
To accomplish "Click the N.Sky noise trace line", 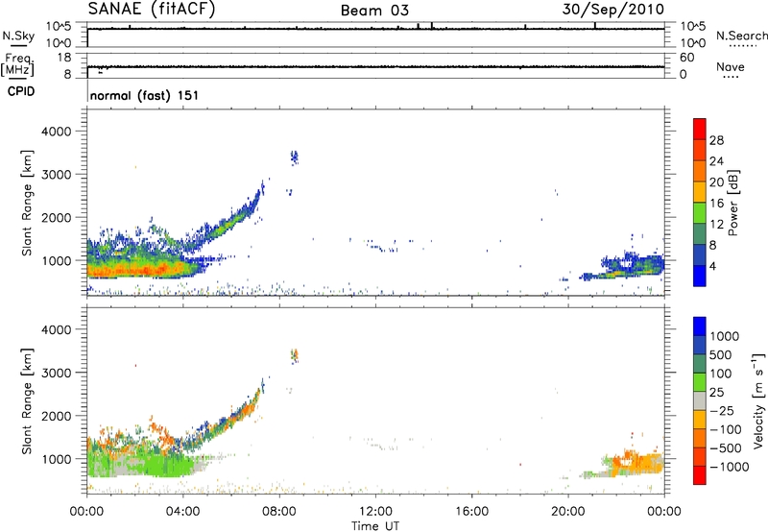I will click(x=375, y=29).
